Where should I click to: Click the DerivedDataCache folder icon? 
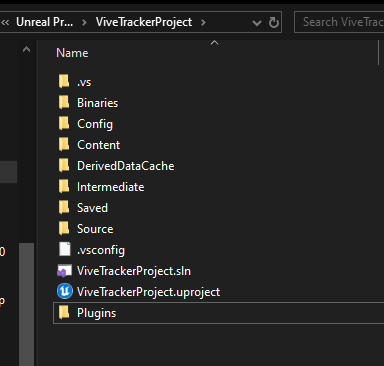click(x=64, y=165)
